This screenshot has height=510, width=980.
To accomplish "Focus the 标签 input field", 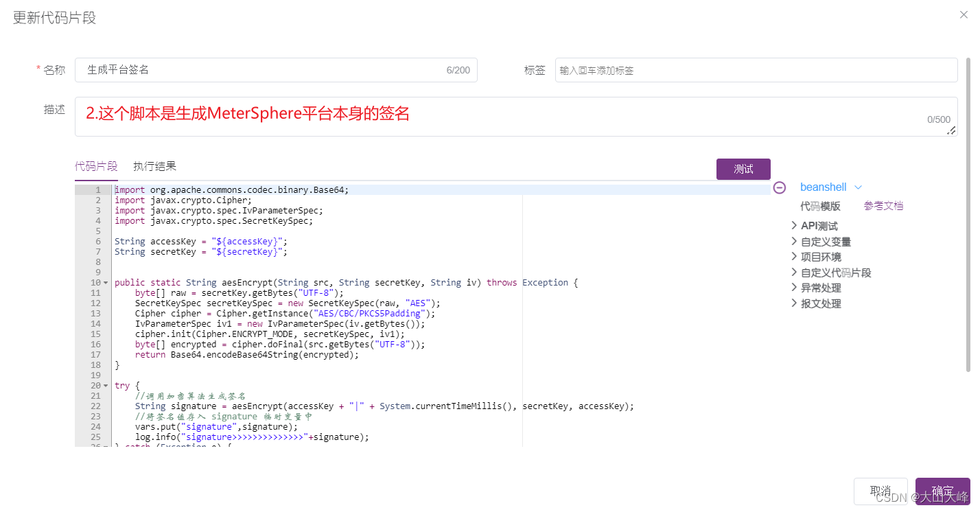I will [756, 70].
